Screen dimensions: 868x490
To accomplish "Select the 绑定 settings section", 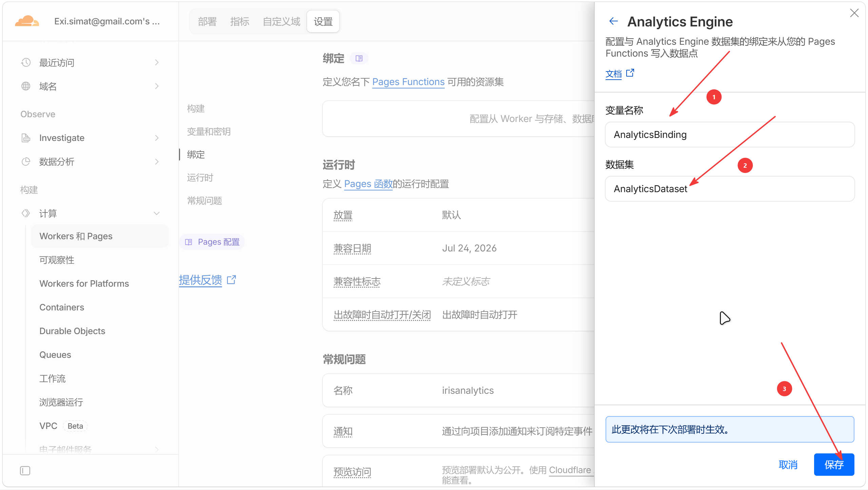I will [x=196, y=155].
